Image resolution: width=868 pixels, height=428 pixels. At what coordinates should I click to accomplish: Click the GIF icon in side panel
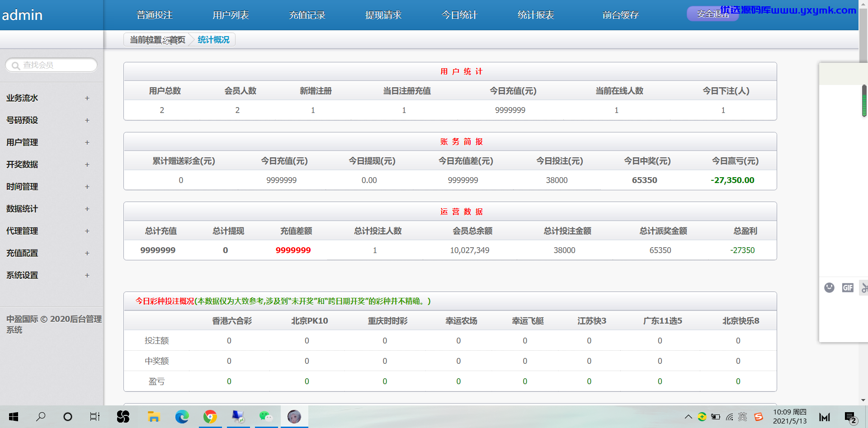(x=848, y=287)
